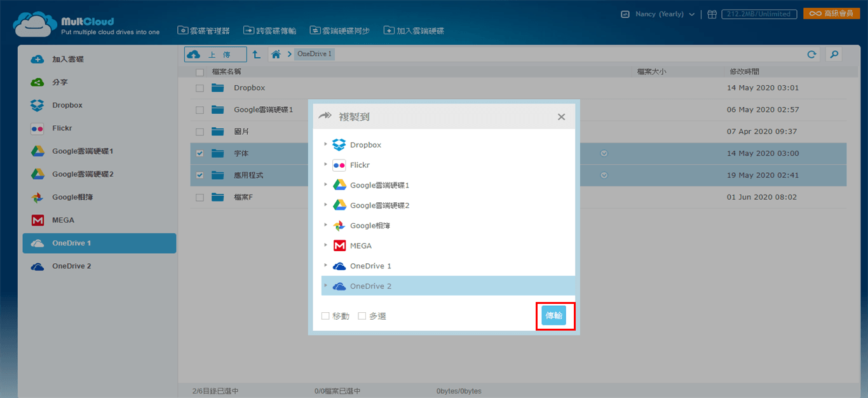Expand Google雲端硬碟2 node in dialog
The height and width of the screenshot is (398, 868).
point(326,205)
